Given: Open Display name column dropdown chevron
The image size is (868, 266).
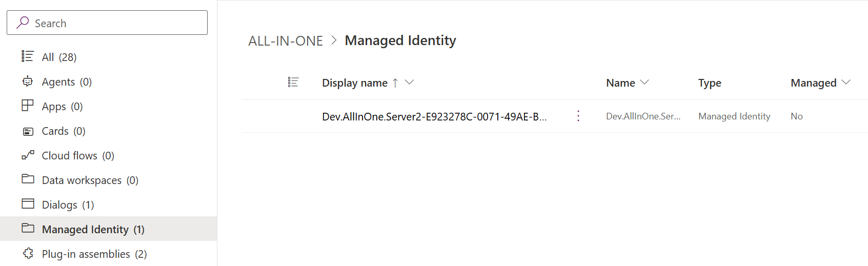Looking at the screenshot, I should (x=409, y=82).
